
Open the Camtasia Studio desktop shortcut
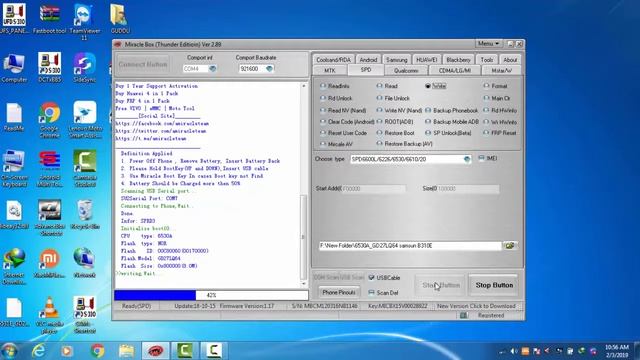(84, 169)
